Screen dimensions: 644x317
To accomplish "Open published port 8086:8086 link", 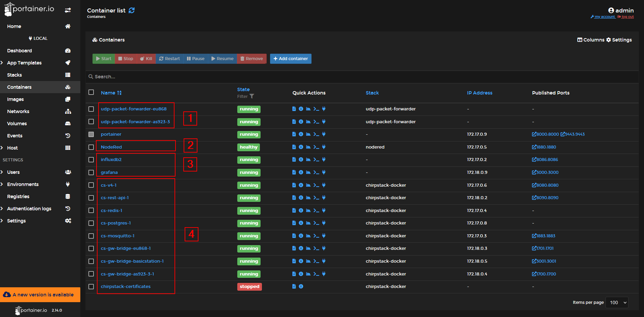I will point(545,159).
